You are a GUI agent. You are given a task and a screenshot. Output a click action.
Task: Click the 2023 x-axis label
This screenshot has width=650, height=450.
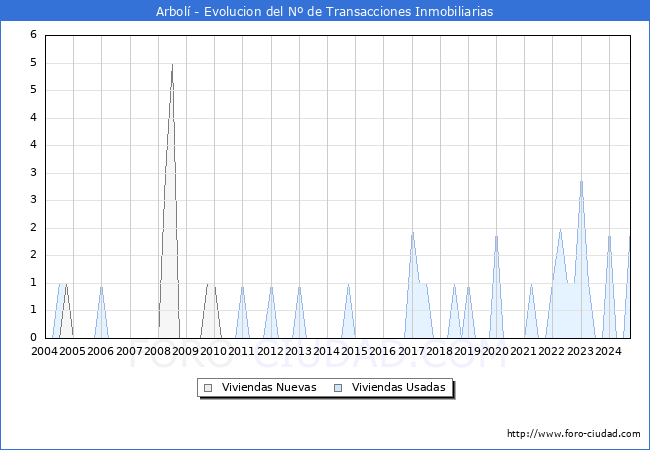(x=580, y=351)
